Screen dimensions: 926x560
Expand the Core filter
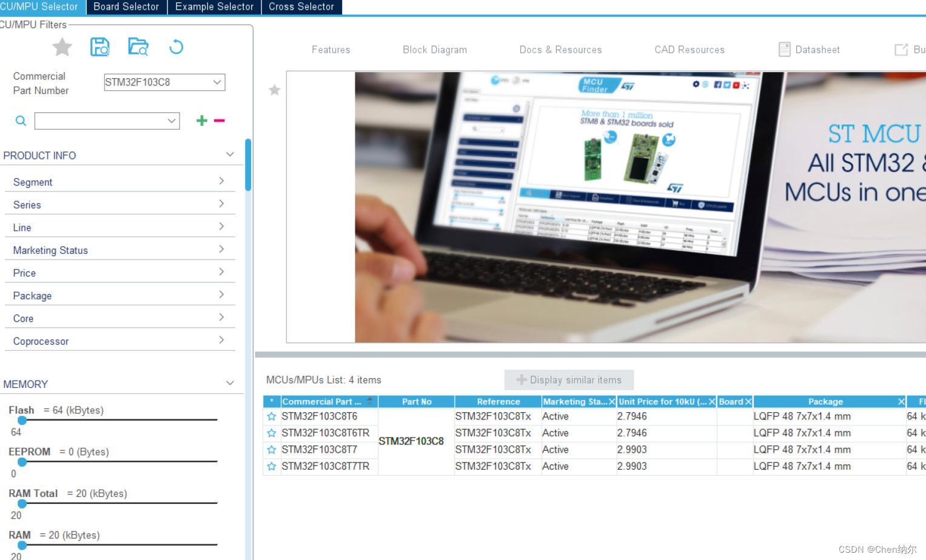tap(221, 318)
